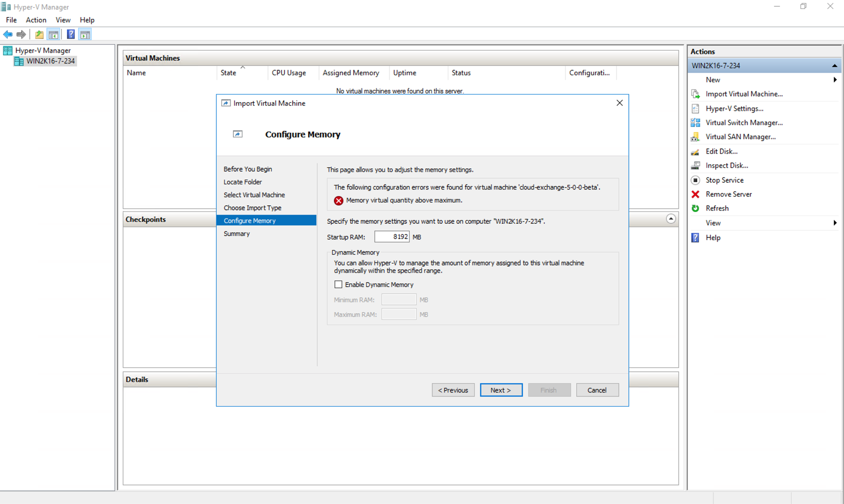Sort by Name column header
The height and width of the screenshot is (504, 844).
coord(170,73)
